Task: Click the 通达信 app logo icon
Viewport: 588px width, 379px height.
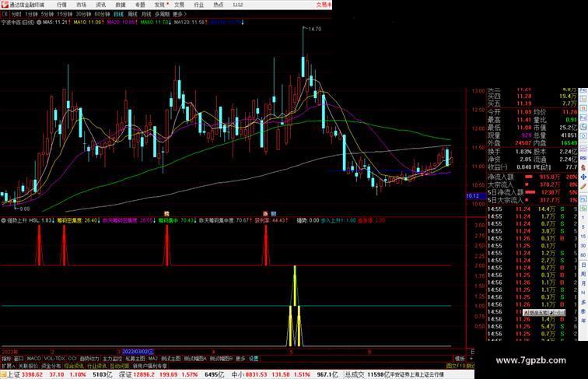Action: click(x=4, y=5)
